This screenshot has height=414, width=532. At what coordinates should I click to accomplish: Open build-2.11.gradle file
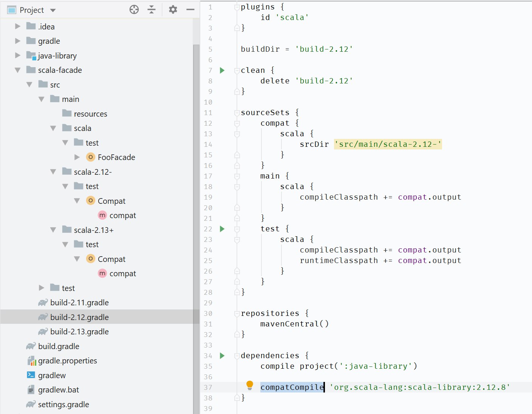coord(73,302)
